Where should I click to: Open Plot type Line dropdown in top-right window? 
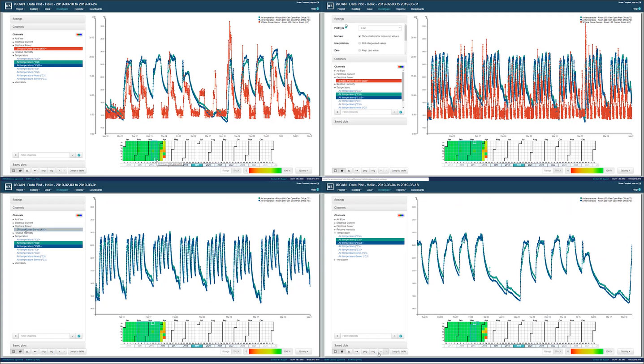pos(380,28)
